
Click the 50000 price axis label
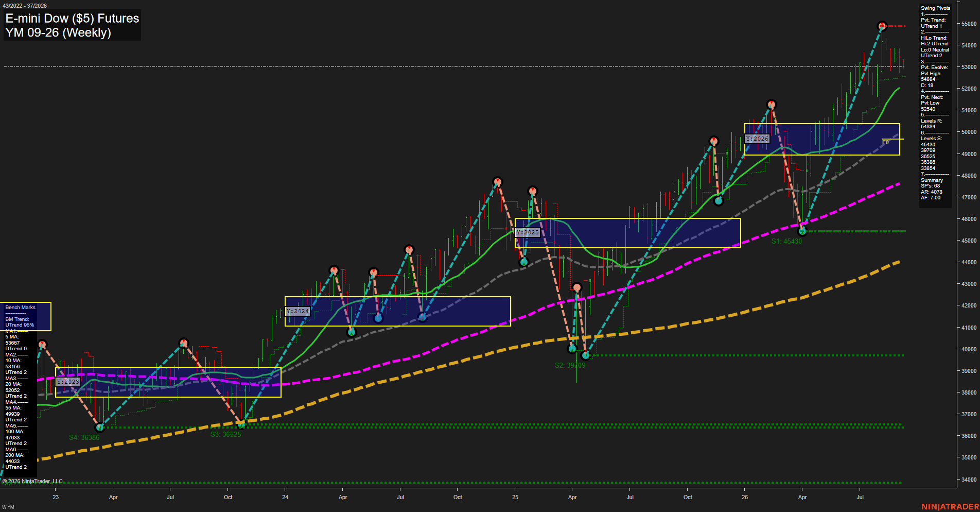pos(969,132)
